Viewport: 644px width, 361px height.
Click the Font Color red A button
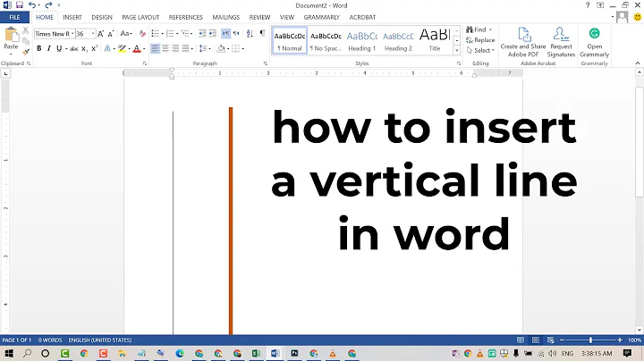tap(137, 49)
